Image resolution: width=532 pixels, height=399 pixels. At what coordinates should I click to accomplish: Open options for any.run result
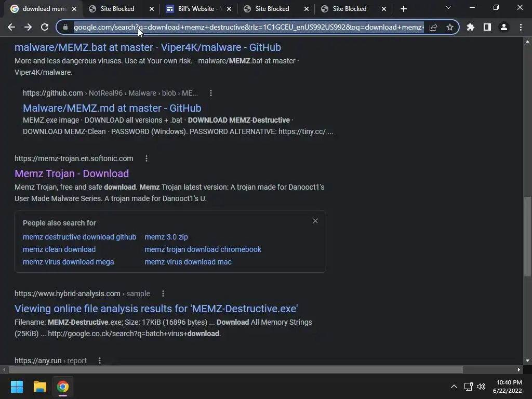(x=99, y=361)
